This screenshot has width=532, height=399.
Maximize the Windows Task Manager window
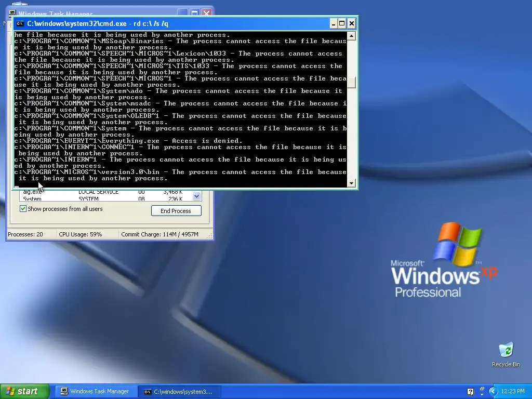tap(194, 13)
